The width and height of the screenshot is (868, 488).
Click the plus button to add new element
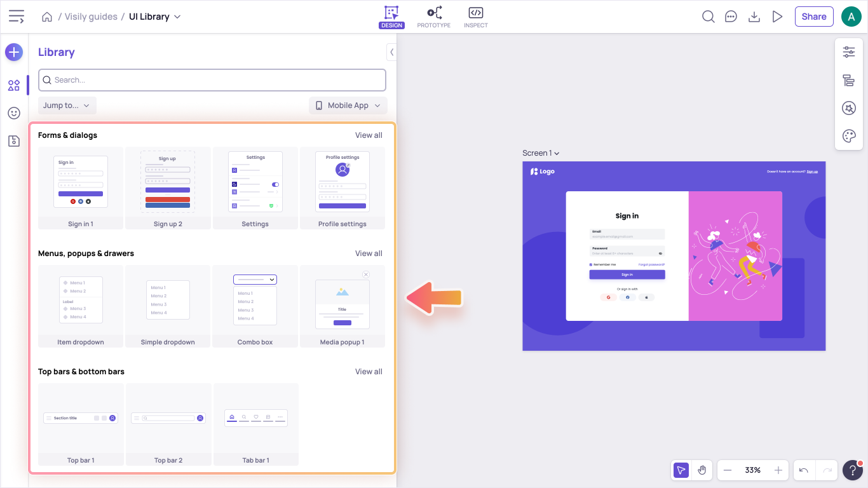(13, 52)
